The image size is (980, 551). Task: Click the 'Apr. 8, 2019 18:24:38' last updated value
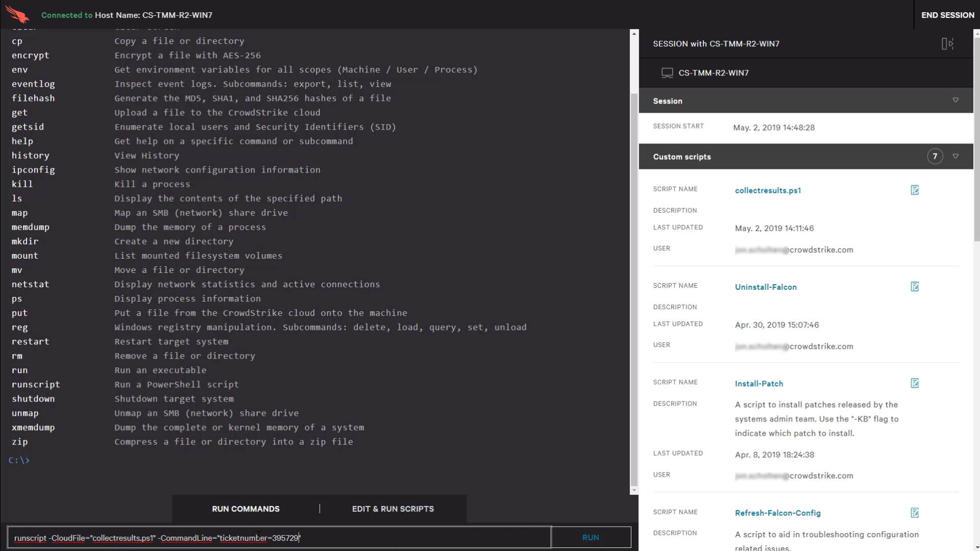click(774, 455)
